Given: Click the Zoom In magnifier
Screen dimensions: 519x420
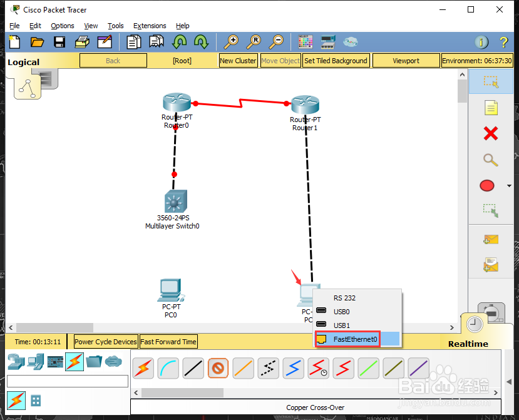Looking at the screenshot, I should click(231, 42).
